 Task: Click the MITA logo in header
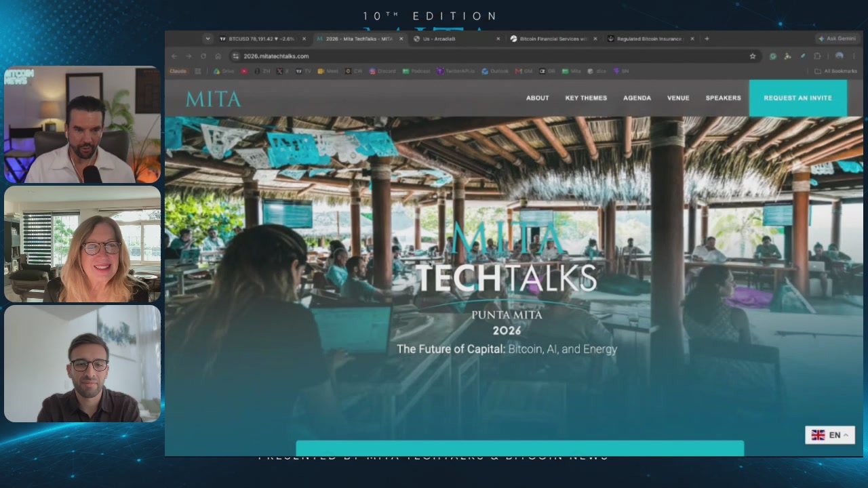213,99
